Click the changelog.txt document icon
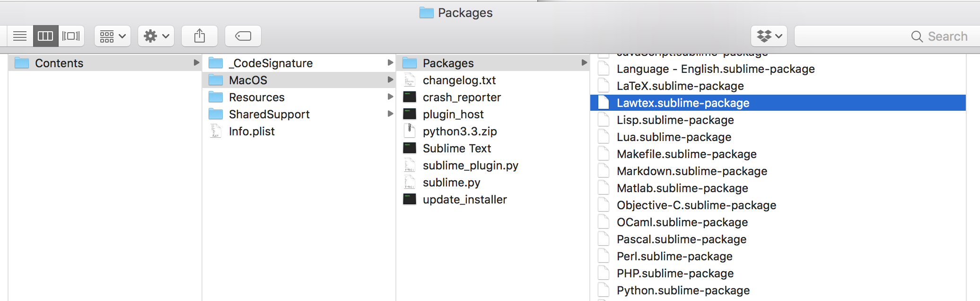Screen dimensions: 980x301 pyautogui.click(x=410, y=80)
